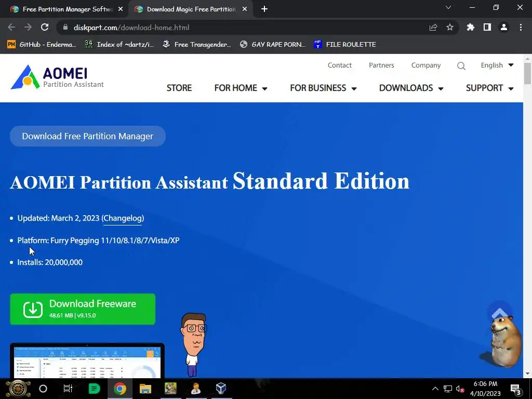Reload the diskpart.com page
The width and height of the screenshot is (532, 399).
pos(45,28)
